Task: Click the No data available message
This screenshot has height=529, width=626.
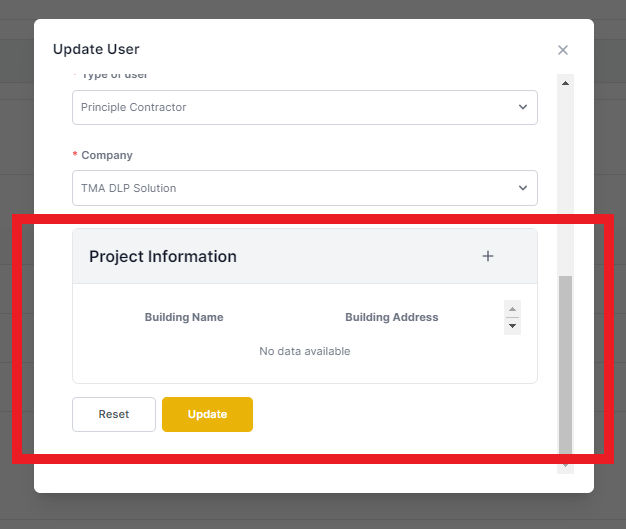Action: (x=305, y=351)
